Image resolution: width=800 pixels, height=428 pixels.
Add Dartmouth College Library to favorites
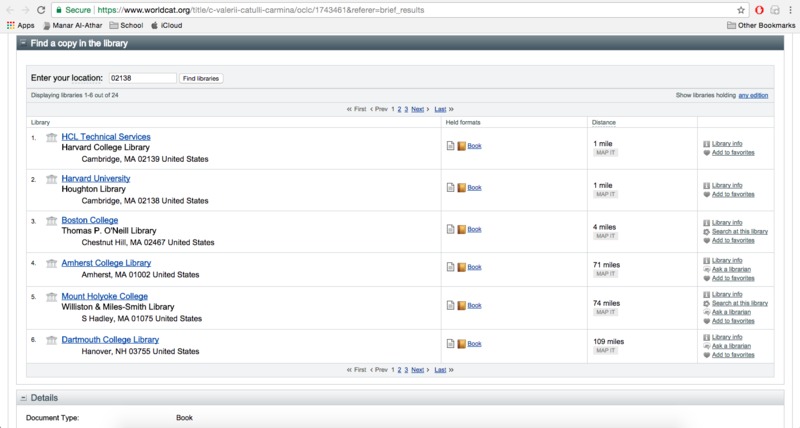(x=733, y=355)
